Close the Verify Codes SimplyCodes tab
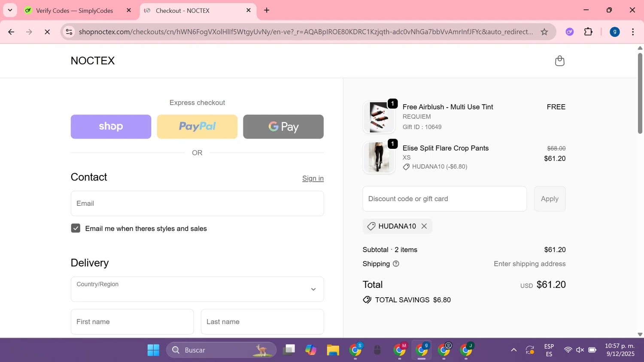 (x=129, y=10)
